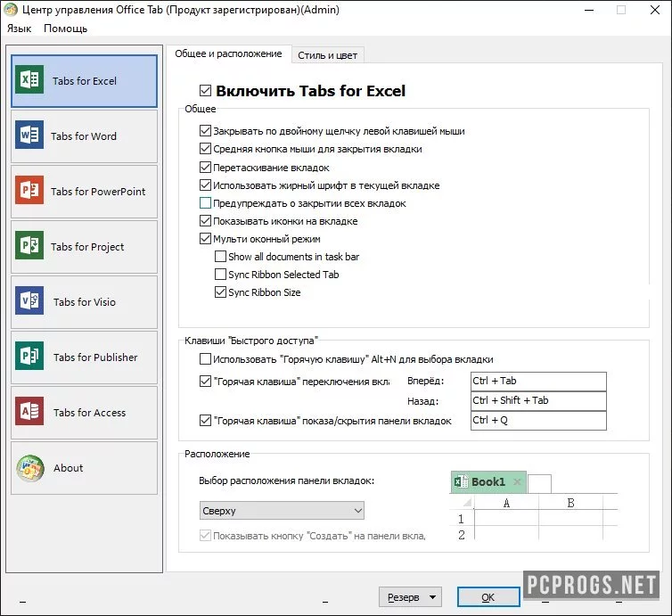The height and width of the screenshot is (616, 672).
Task: Switch to Стиль и цвет tab
Action: pyautogui.click(x=328, y=55)
